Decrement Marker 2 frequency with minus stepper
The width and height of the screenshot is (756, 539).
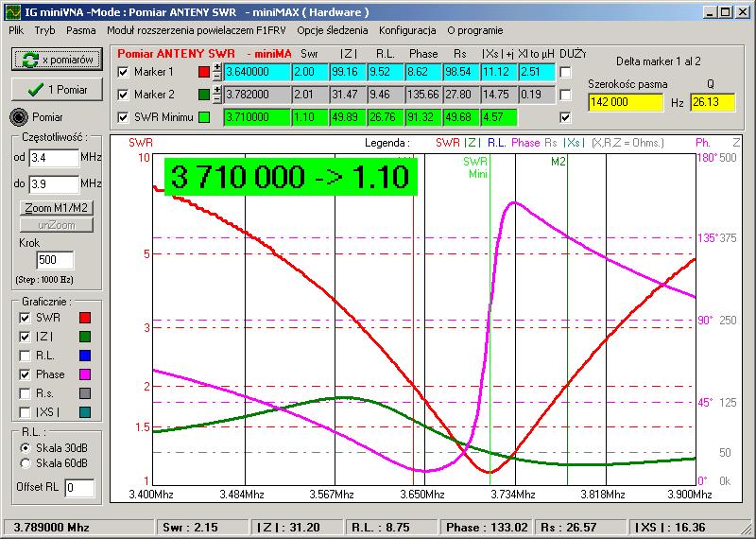click(x=217, y=99)
